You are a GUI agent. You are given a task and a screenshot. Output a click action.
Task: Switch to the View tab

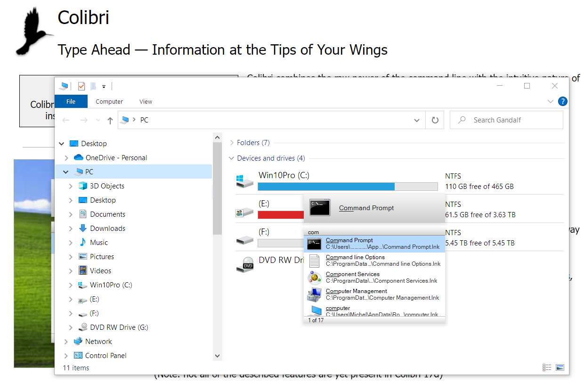click(146, 101)
